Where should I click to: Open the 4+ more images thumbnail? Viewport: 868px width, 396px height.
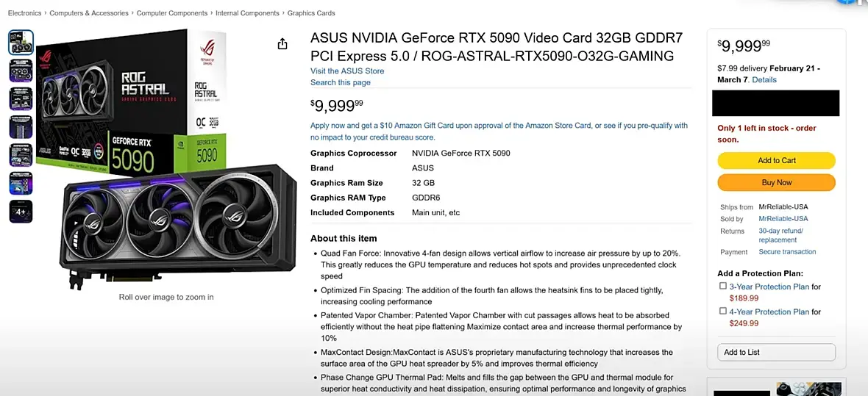[x=21, y=212]
